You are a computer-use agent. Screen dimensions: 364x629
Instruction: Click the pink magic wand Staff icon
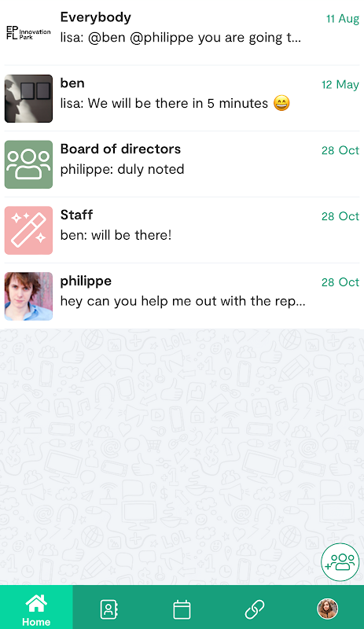point(28,230)
